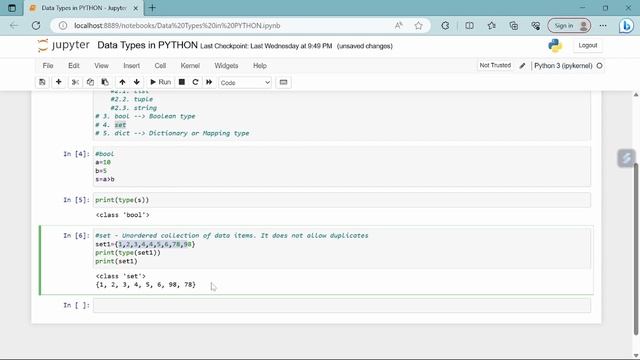Click the page vertical scrollbar

[x=636, y=249]
